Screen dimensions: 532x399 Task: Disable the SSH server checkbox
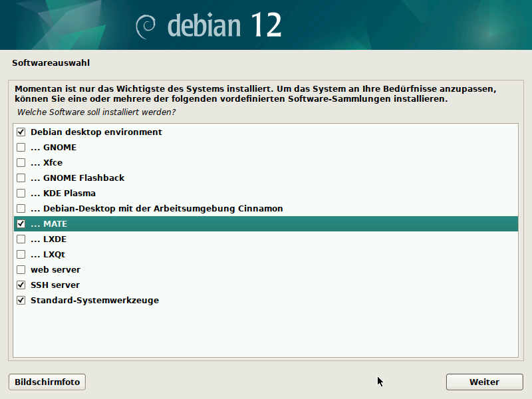(x=21, y=285)
